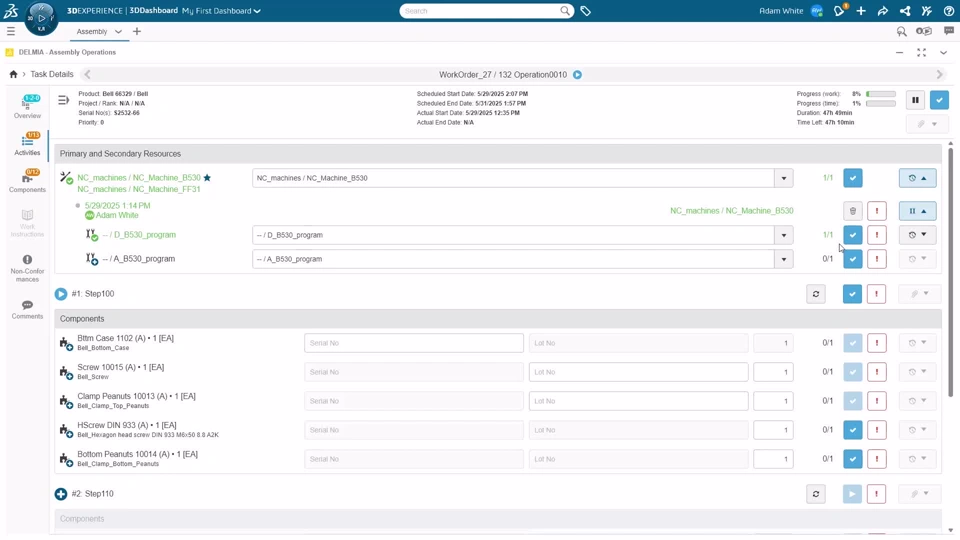Open the Assembly tab chevron
Screen dimensions: 960x540
point(118,31)
